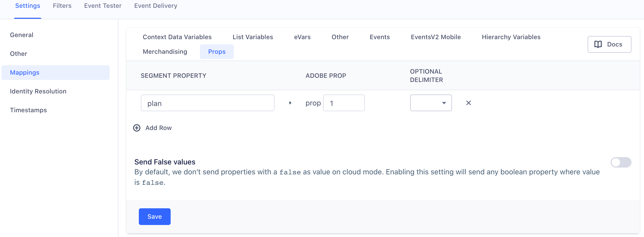Switch to the Merchandising tab

tap(165, 51)
